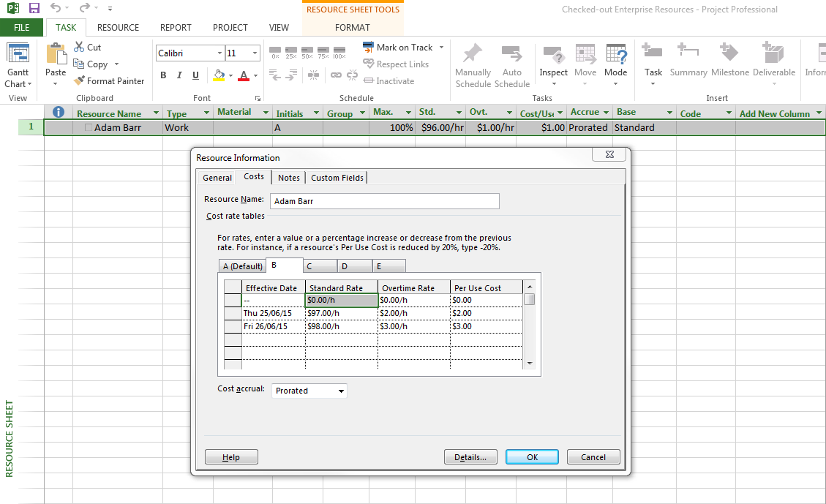Open Resource Name column filter arrow
The height and width of the screenshot is (504, 826).
(156, 113)
